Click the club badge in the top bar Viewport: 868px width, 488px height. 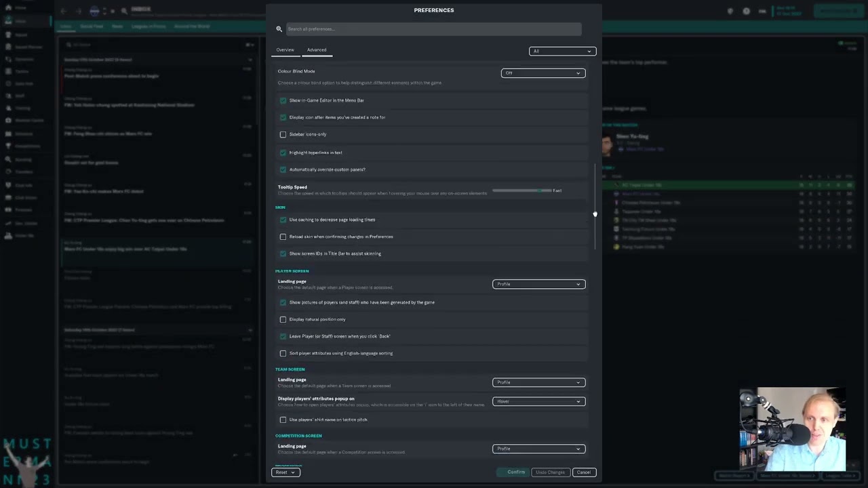[x=94, y=11]
